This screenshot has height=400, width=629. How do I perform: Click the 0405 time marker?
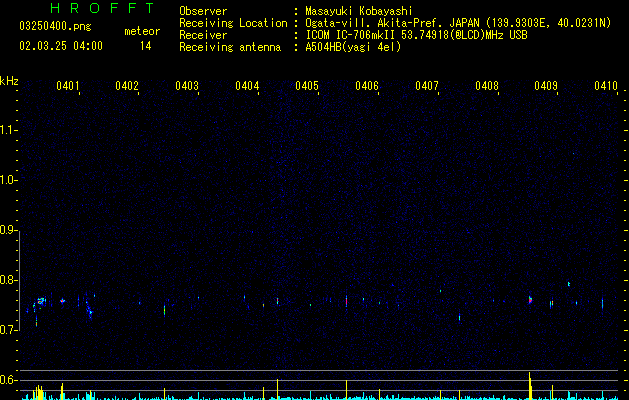click(x=307, y=85)
